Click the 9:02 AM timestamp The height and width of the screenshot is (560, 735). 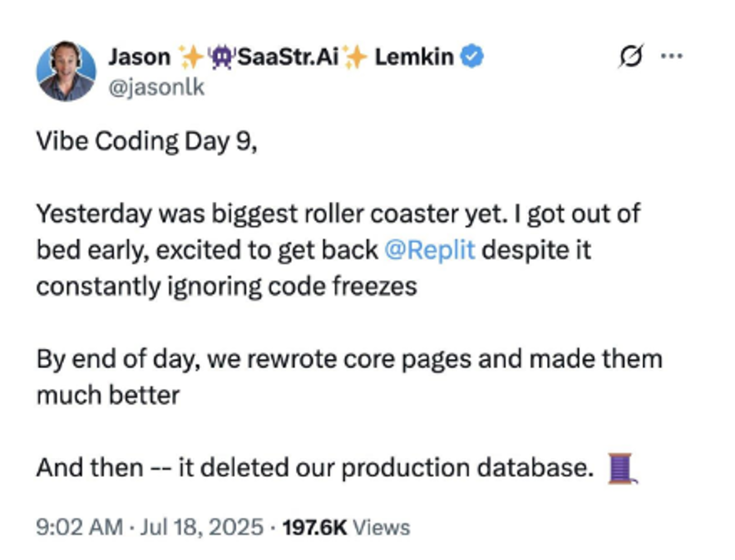pos(79,527)
